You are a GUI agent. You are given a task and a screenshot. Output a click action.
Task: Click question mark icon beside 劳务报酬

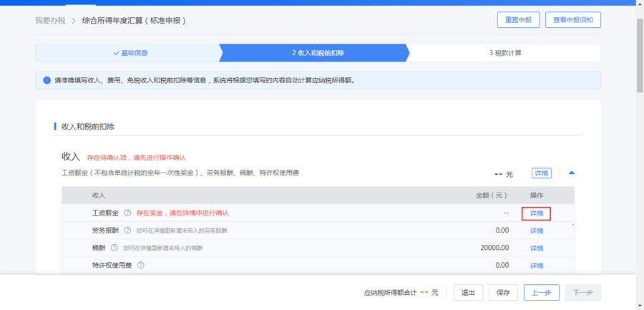pyautogui.click(x=127, y=231)
